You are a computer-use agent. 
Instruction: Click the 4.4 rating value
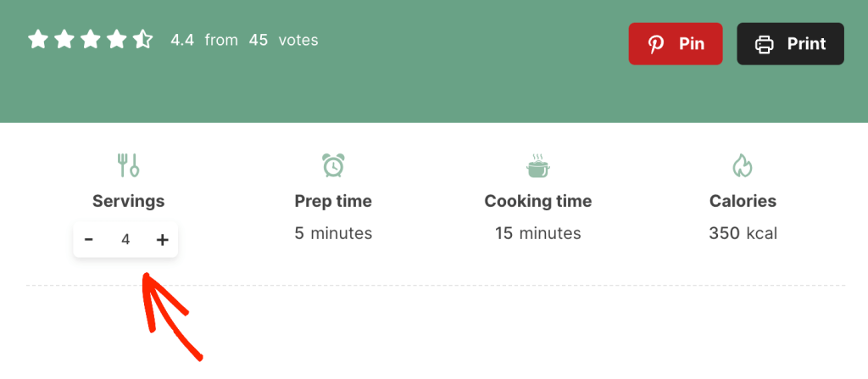[182, 40]
